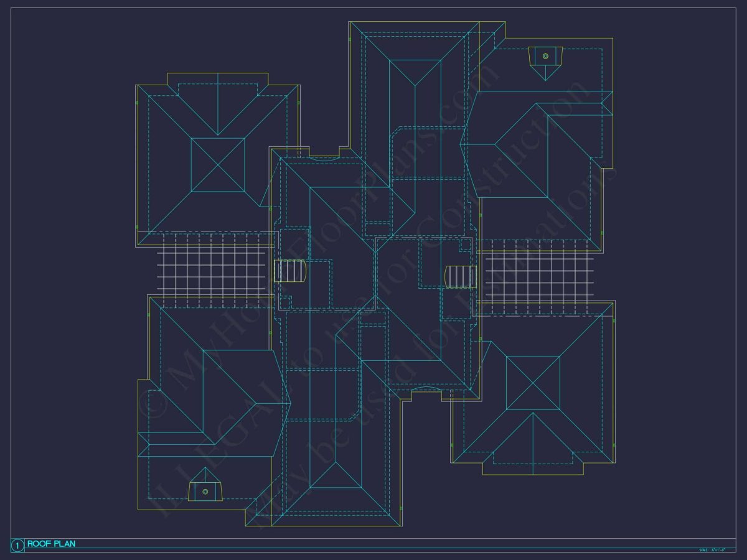Select the ROOF PLAN title text
The width and height of the screenshot is (747, 560).
pyautogui.click(x=51, y=544)
